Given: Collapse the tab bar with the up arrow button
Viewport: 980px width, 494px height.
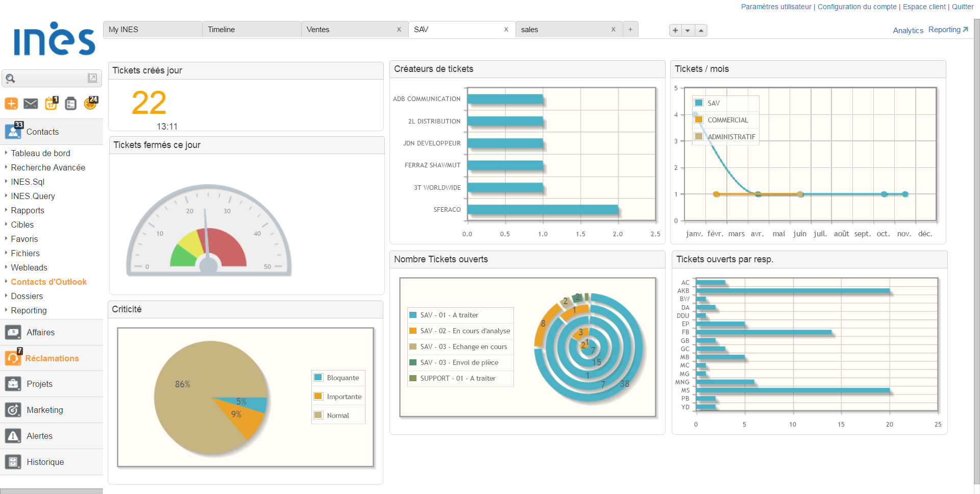Looking at the screenshot, I should [701, 30].
